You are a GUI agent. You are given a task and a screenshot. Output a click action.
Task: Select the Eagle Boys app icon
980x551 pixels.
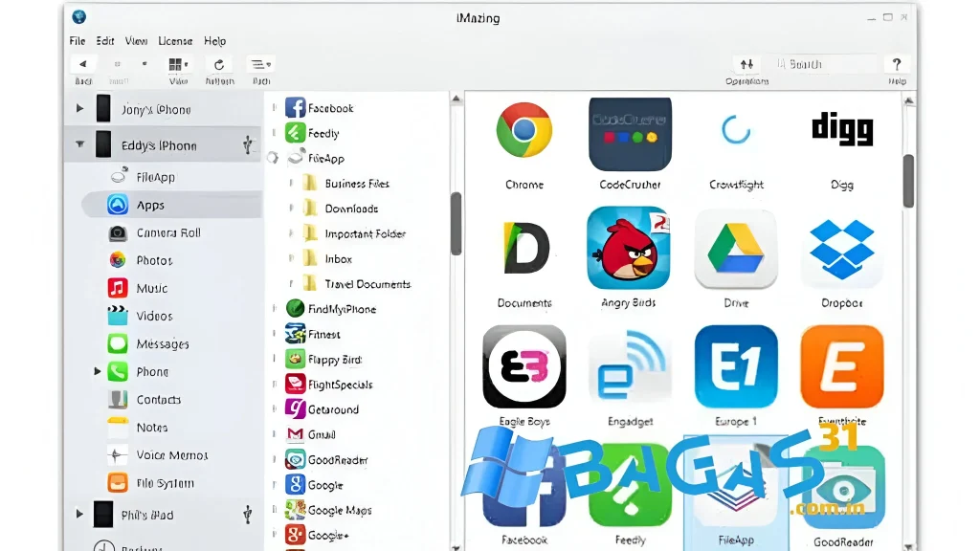[524, 366]
